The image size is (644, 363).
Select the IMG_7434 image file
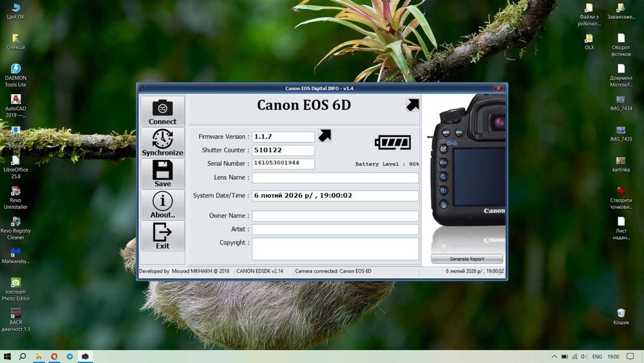[x=621, y=103]
